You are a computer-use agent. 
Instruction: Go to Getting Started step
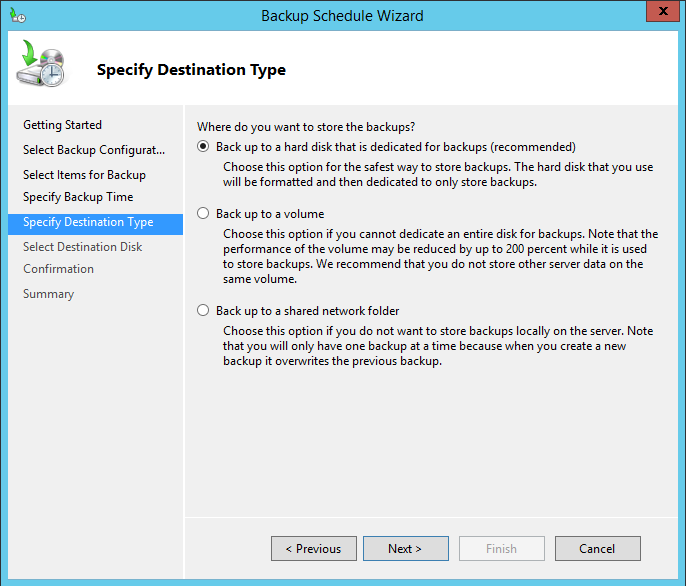63,125
